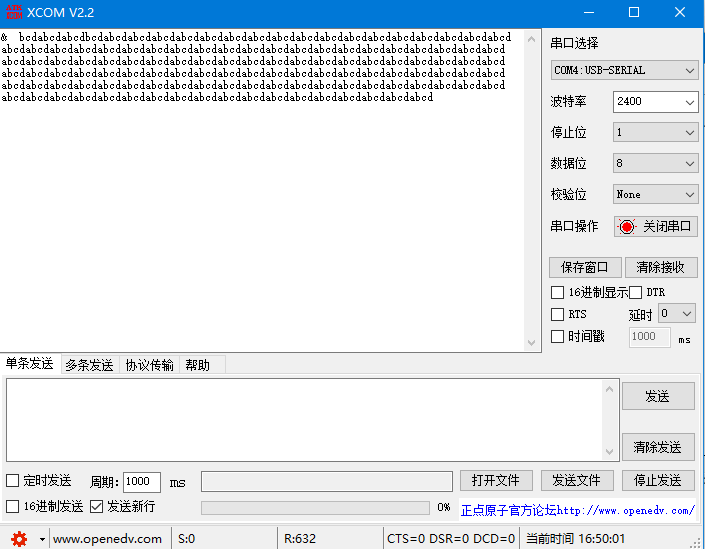Open the stop bits dropdown showing 1
705x549 pixels.
click(x=655, y=133)
